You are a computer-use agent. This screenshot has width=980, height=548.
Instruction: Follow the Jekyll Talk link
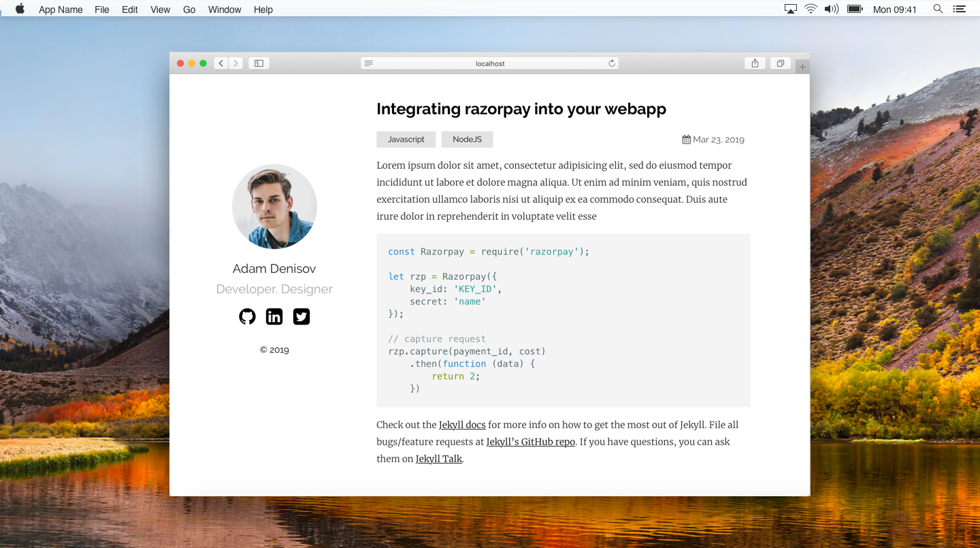click(x=439, y=459)
